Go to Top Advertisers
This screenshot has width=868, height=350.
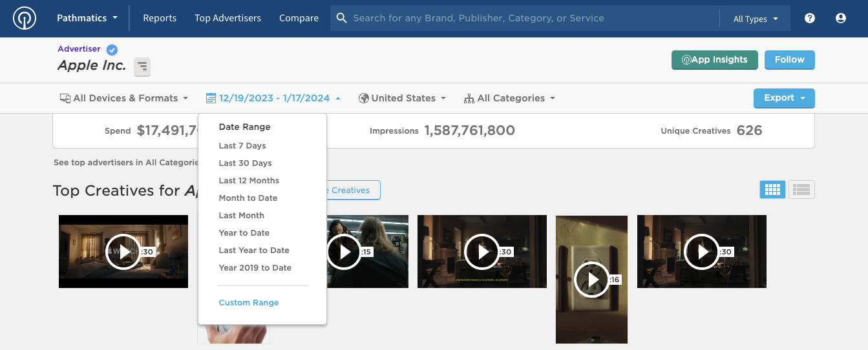[228, 18]
